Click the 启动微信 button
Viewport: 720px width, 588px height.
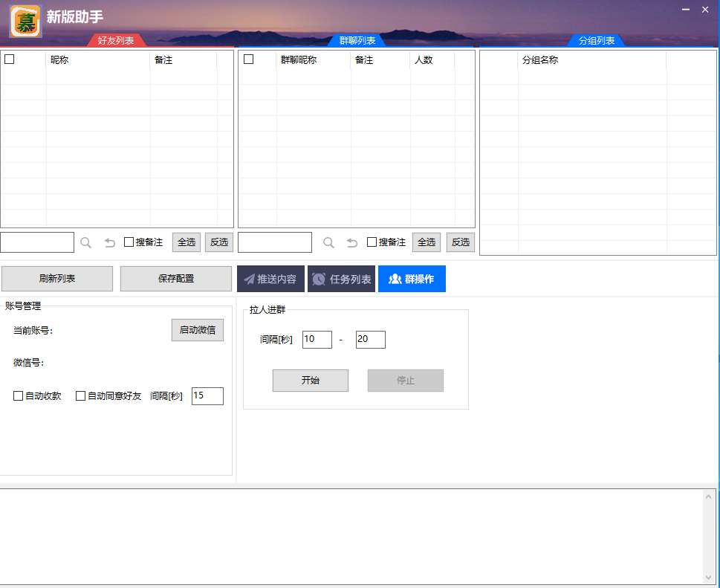tap(198, 330)
